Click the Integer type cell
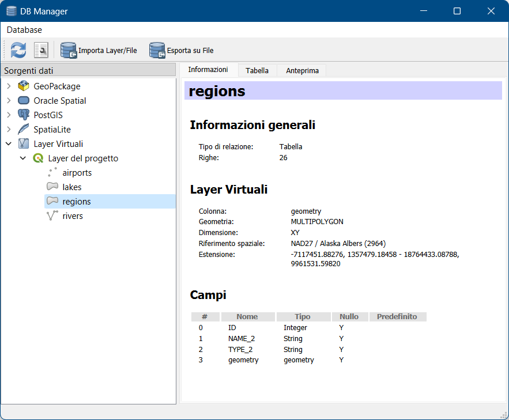 tap(295, 328)
